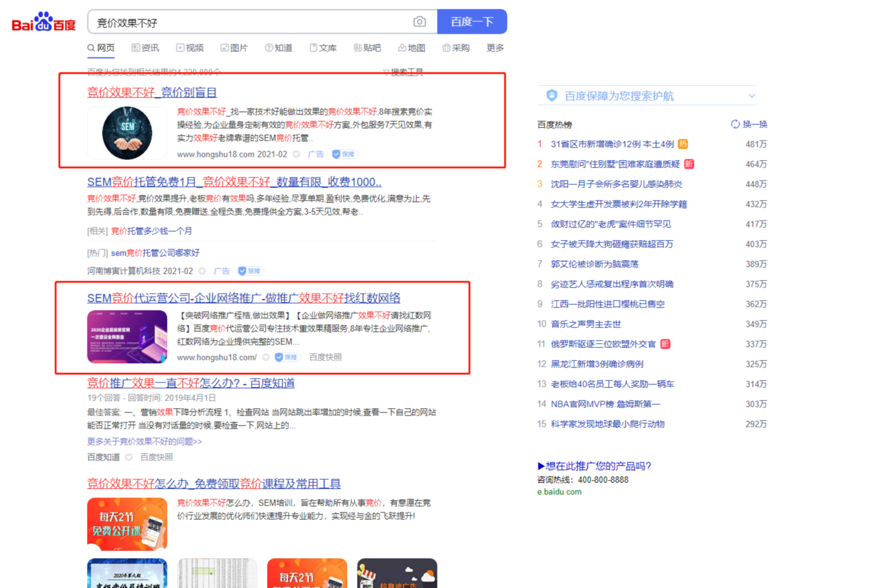Open hot topic 东莞慰问"住别墅"困难家庭遭质疑
The width and height of the screenshot is (882, 588).
tap(615, 164)
